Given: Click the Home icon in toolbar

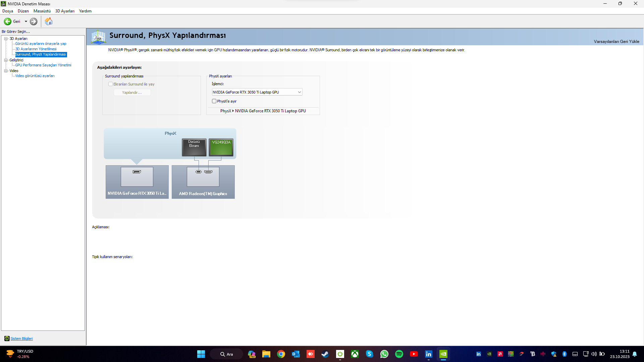Looking at the screenshot, I should coord(49,21).
